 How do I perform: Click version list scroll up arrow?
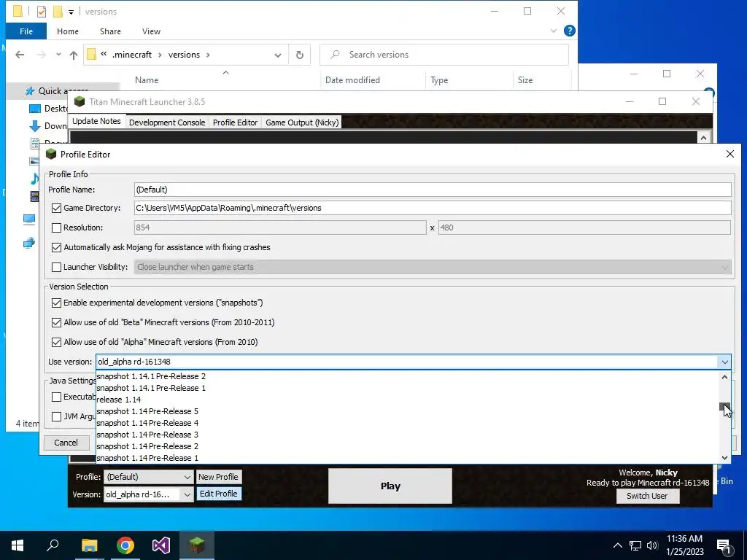[x=724, y=377]
